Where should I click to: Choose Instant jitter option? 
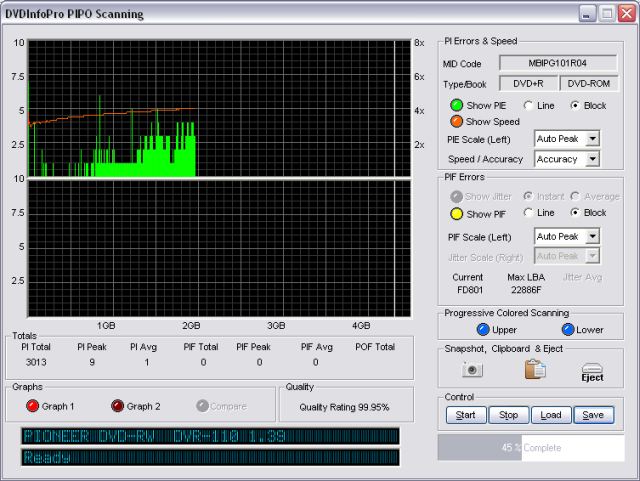click(x=529, y=197)
